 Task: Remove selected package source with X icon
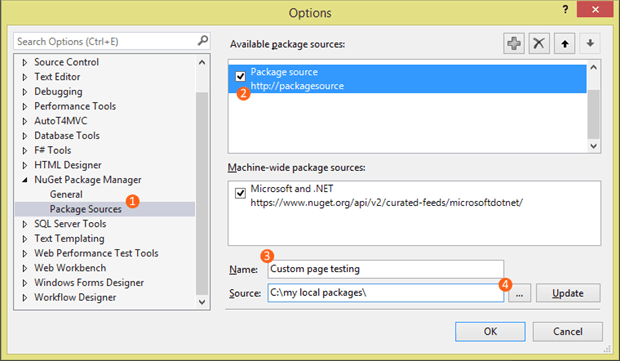(x=539, y=43)
